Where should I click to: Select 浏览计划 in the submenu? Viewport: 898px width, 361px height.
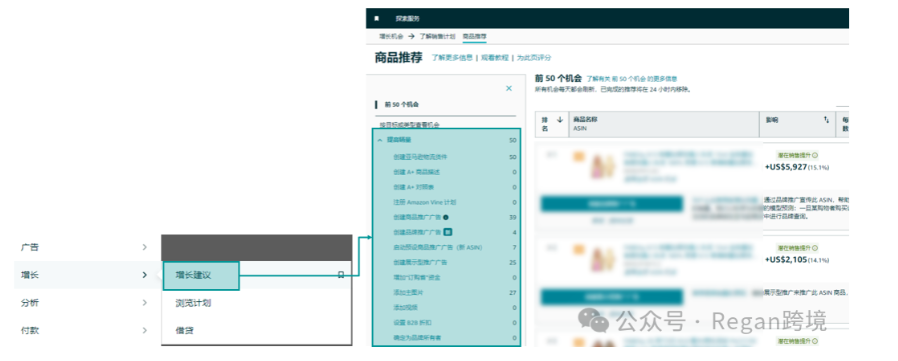(193, 303)
